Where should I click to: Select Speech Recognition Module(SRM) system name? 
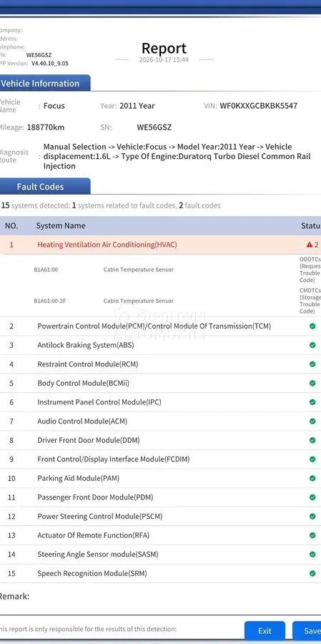pos(92,573)
